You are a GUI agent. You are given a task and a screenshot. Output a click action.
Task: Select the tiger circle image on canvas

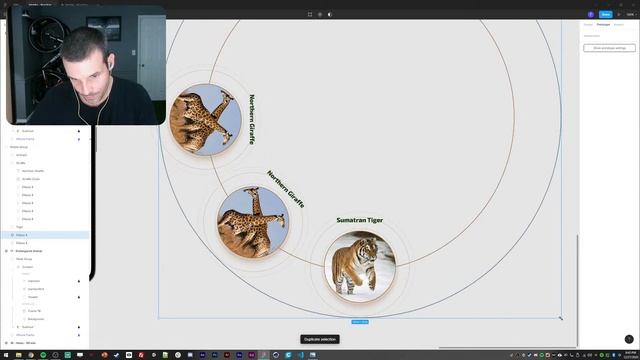coord(360,267)
